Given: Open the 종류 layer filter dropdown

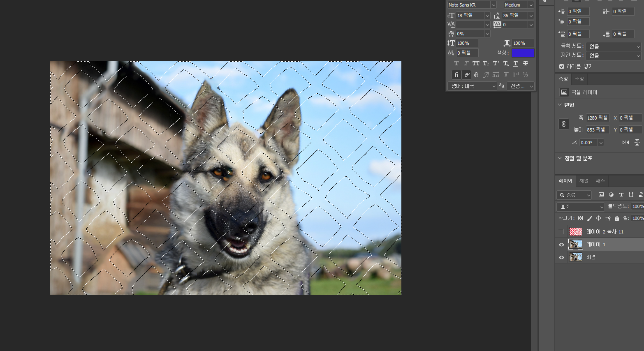Looking at the screenshot, I should coord(574,195).
